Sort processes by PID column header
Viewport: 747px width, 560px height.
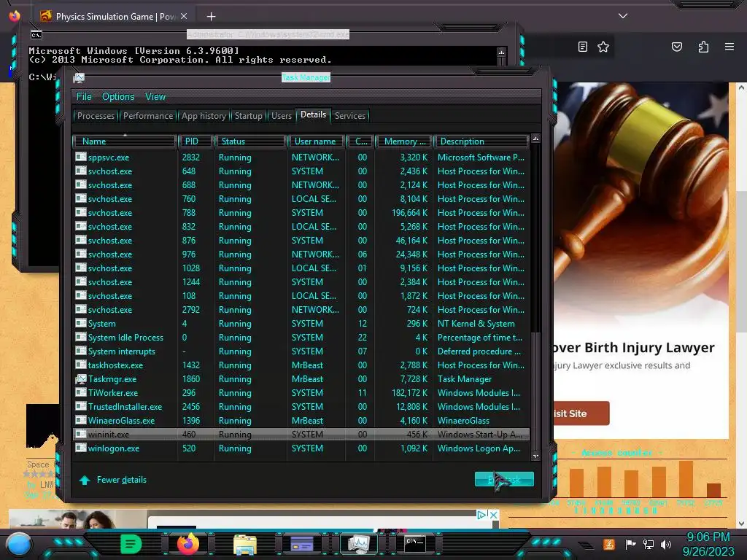[196, 141]
